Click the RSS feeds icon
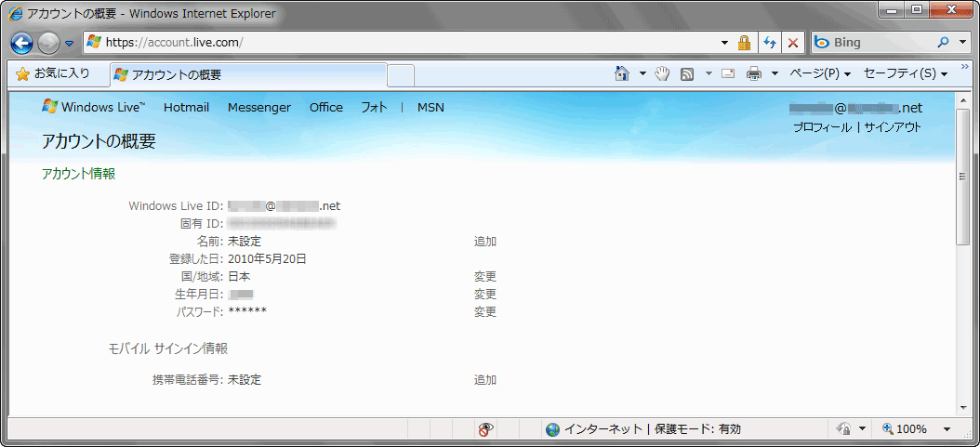Viewport: 980px width, 447px height. click(687, 74)
